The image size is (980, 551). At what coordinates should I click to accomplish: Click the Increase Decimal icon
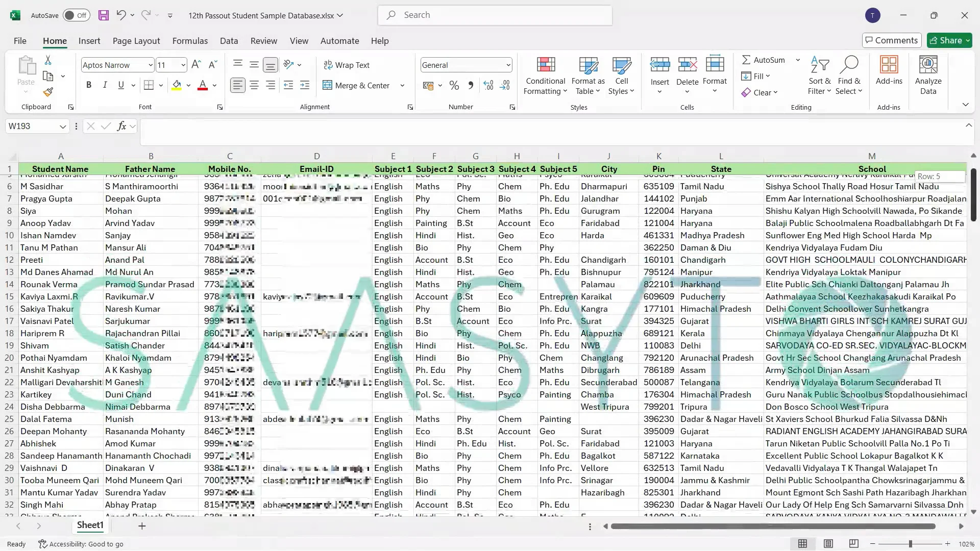pyautogui.click(x=488, y=85)
